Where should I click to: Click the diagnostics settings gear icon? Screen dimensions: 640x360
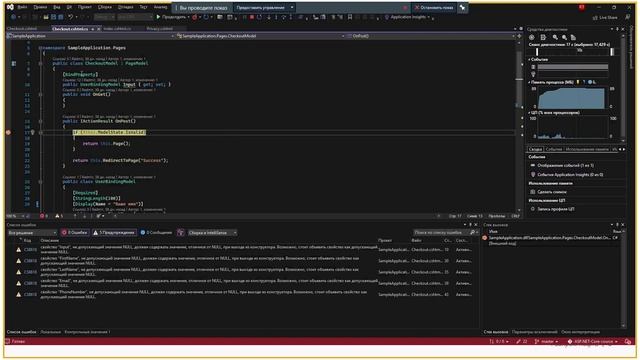click(x=531, y=38)
